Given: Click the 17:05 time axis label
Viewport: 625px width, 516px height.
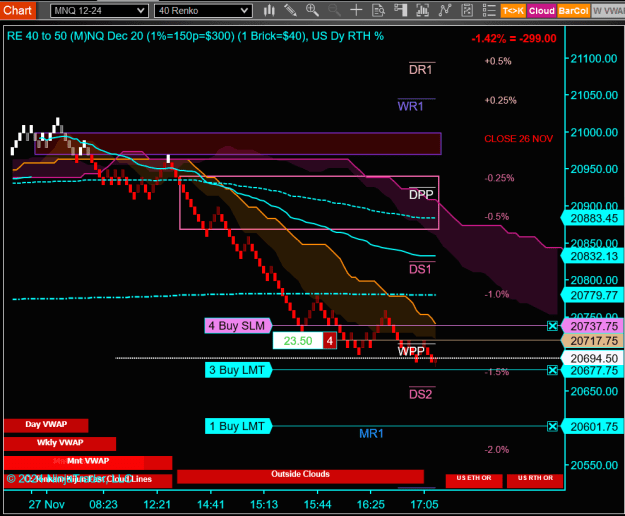Looking at the screenshot, I should pos(425,505).
